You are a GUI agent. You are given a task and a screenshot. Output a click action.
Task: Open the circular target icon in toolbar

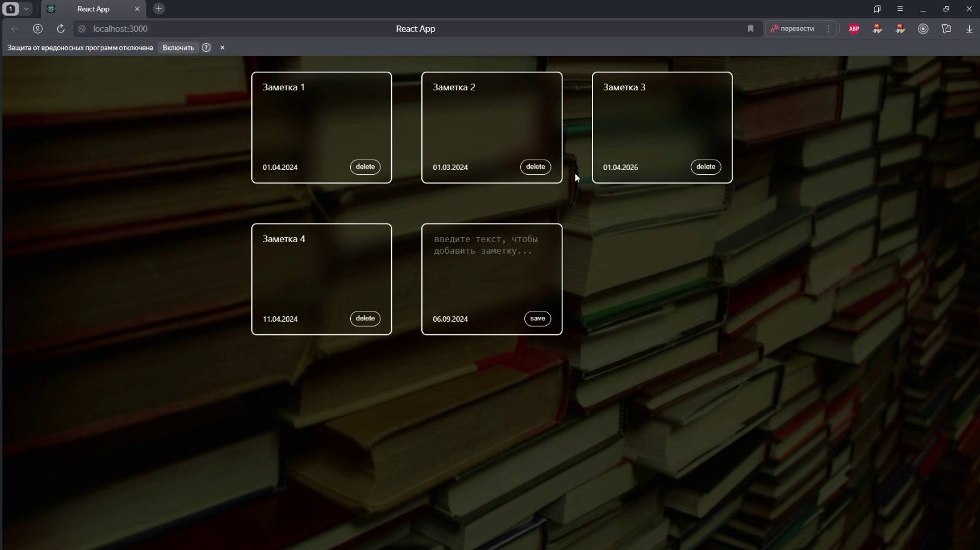tap(923, 29)
